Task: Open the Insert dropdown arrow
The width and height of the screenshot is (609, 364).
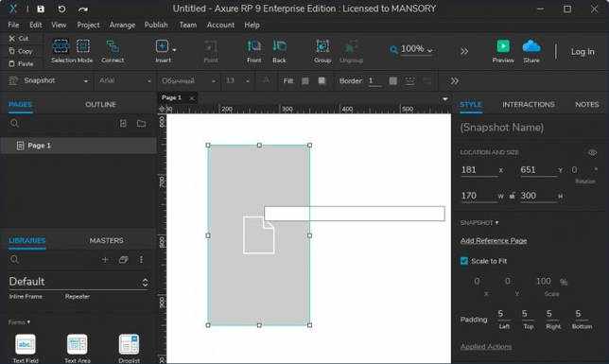Action: (174, 50)
